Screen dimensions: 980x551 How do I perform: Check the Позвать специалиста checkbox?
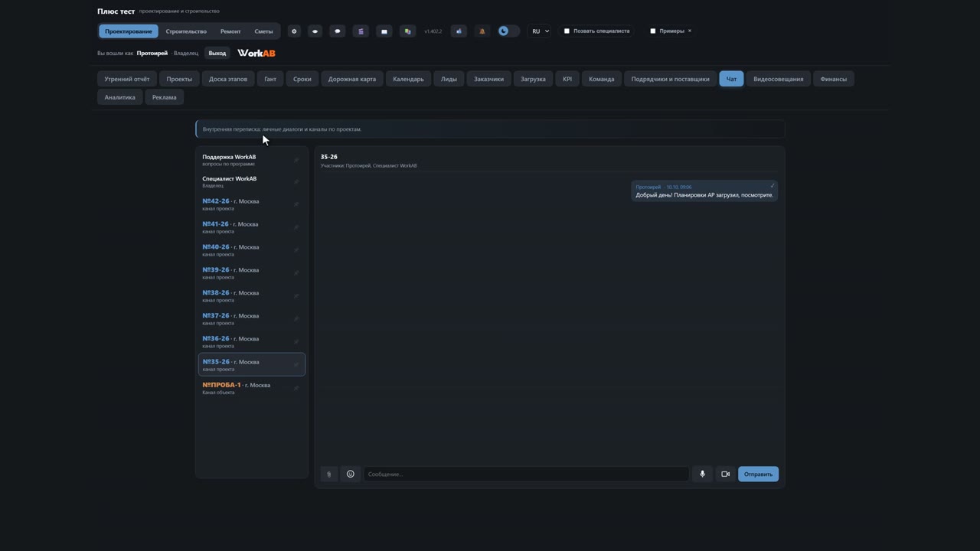click(x=567, y=31)
